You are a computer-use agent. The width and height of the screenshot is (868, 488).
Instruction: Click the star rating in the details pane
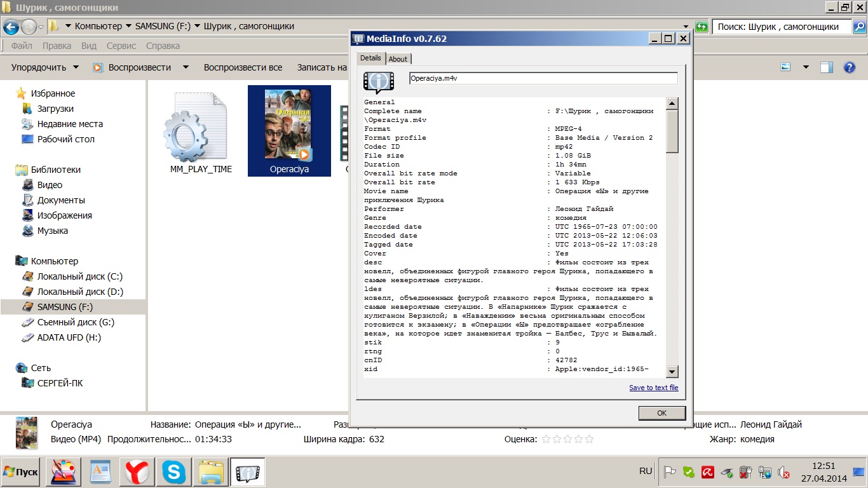(x=567, y=439)
